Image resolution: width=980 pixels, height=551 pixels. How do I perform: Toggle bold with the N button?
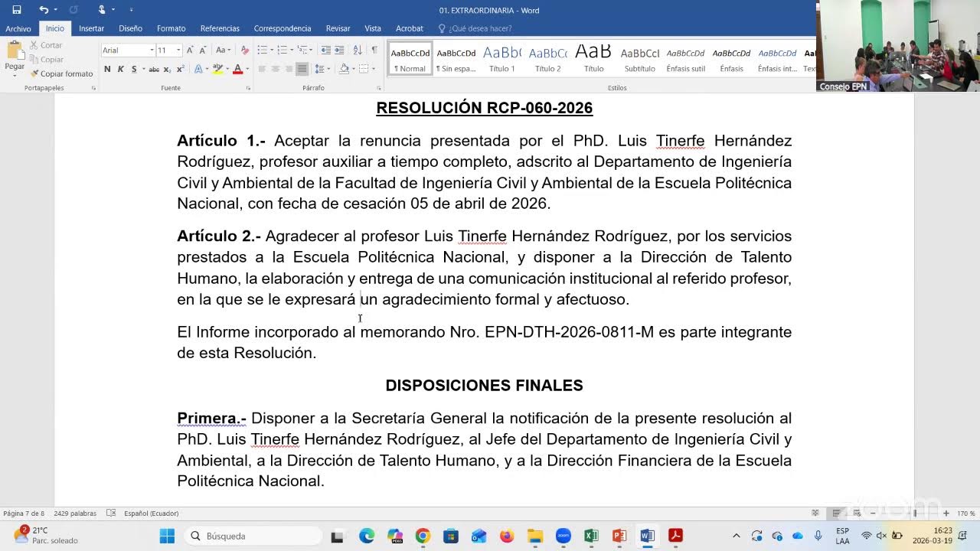107,69
